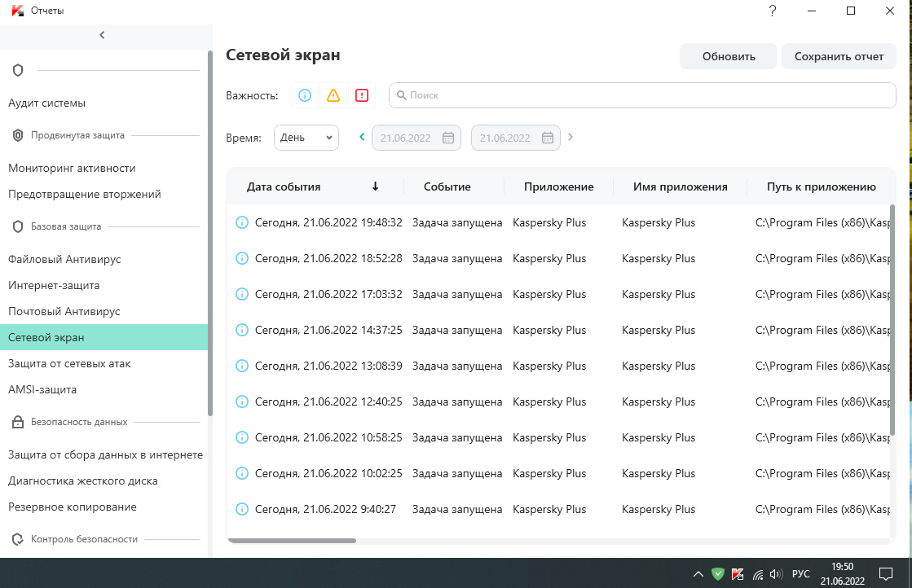Open Диагностика жесткого диска report
This screenshot has height=588, width=912.
[x=82, y=481]
